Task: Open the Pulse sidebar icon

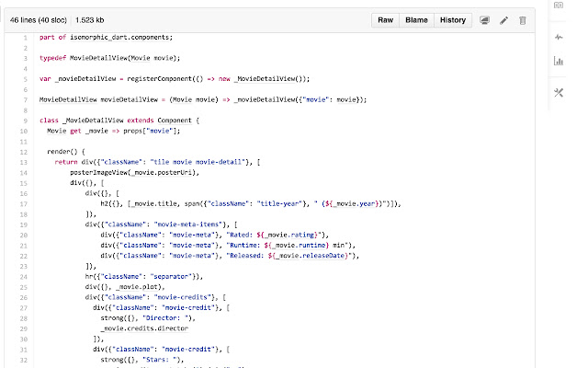Action: click(559, 37)
